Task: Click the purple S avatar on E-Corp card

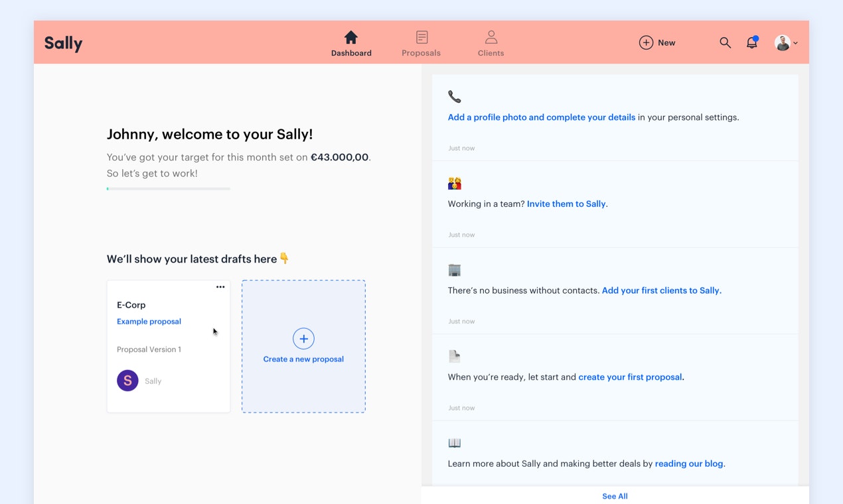Action: [x=127, y=381]
